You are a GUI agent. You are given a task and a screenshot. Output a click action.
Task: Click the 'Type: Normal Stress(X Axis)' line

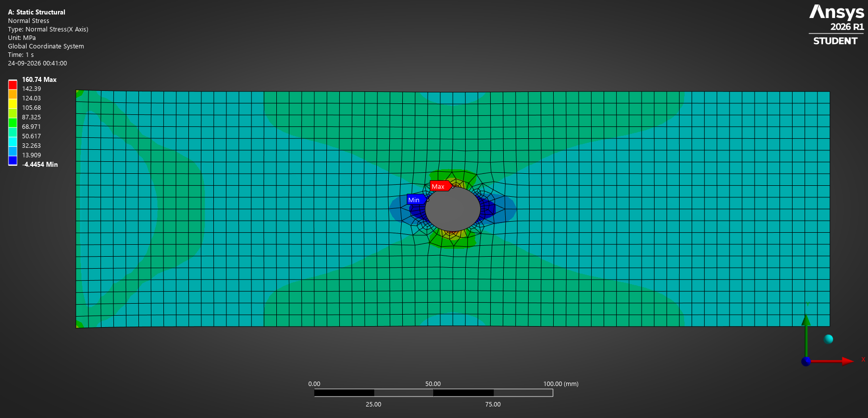(48, 29)
